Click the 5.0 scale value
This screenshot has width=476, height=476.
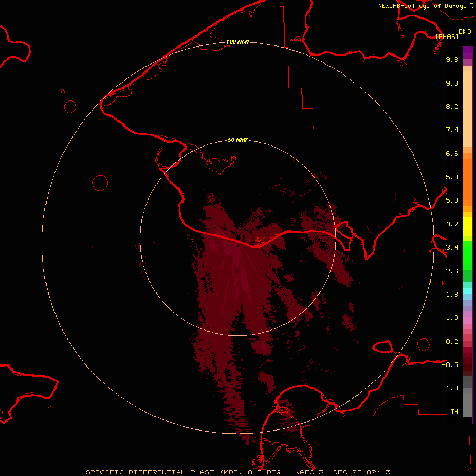[x=452, y=200]
